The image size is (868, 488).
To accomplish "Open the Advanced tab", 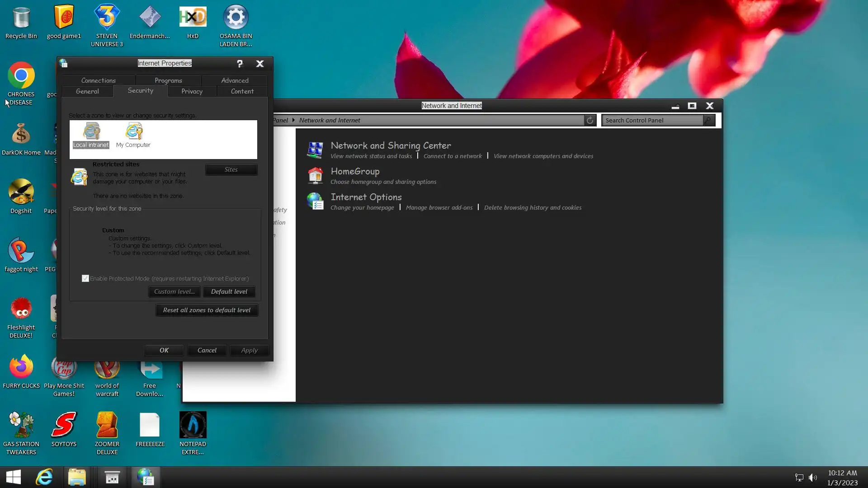I will 235,80.
